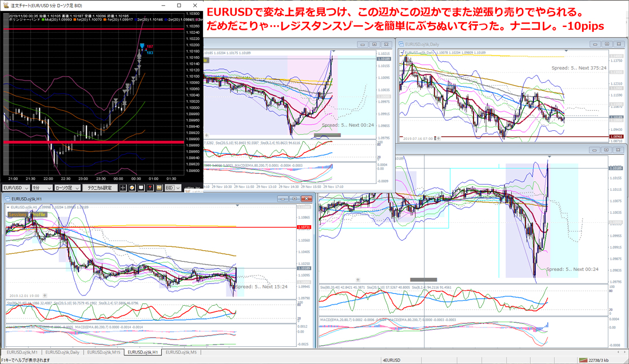Screen dimensions: 629x364
Task: Switch to the EURUSD.oj5k,M15 tab
Action: coord(103,353)
